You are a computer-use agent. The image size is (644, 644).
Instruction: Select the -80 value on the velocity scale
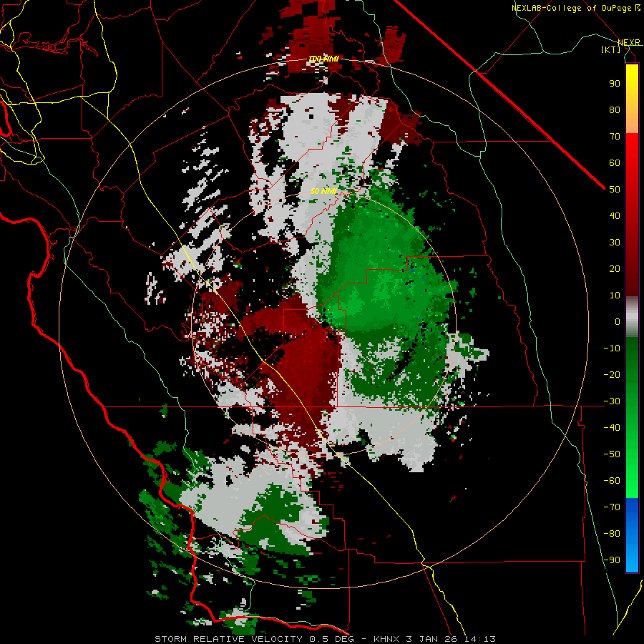(612, 534)
